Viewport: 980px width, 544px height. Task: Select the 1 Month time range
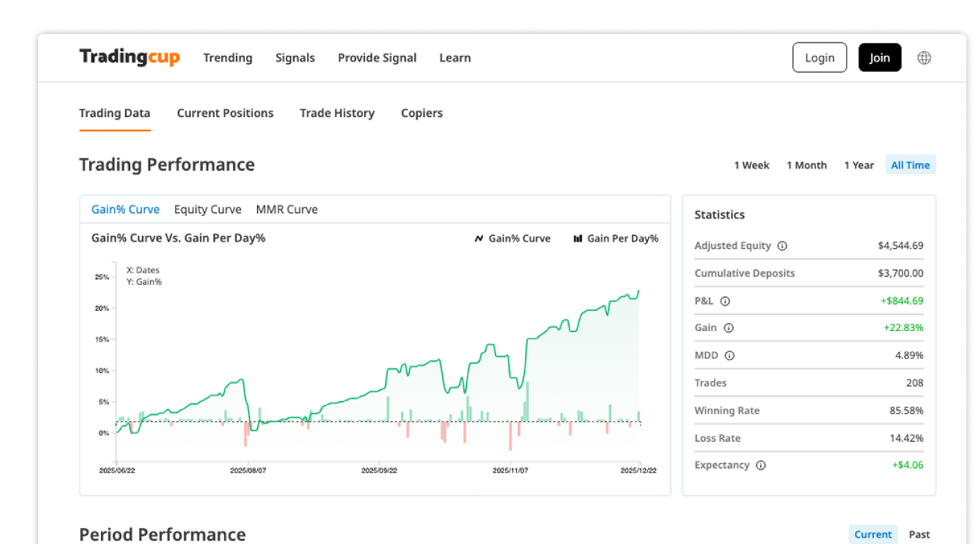pos(806,165)
